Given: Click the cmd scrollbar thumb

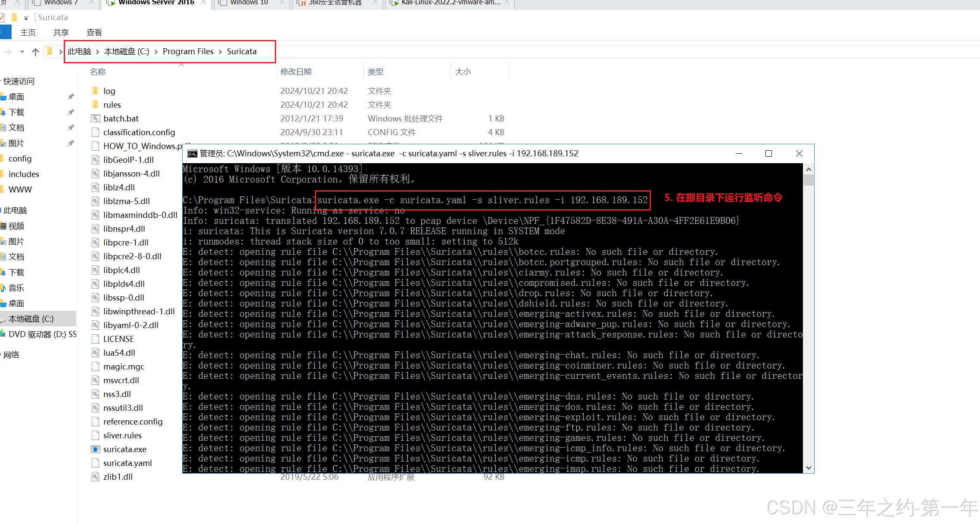Looking at the screenshot, I should 809,180.
